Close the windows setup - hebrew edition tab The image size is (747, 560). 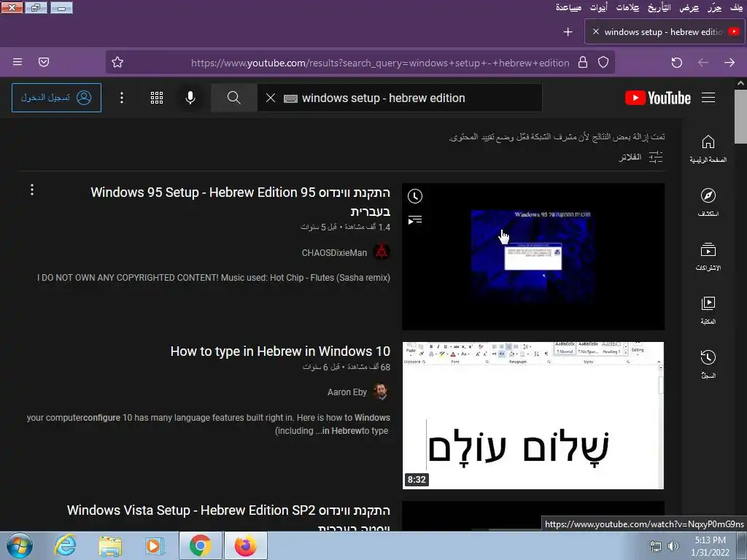tap(595, 31)
